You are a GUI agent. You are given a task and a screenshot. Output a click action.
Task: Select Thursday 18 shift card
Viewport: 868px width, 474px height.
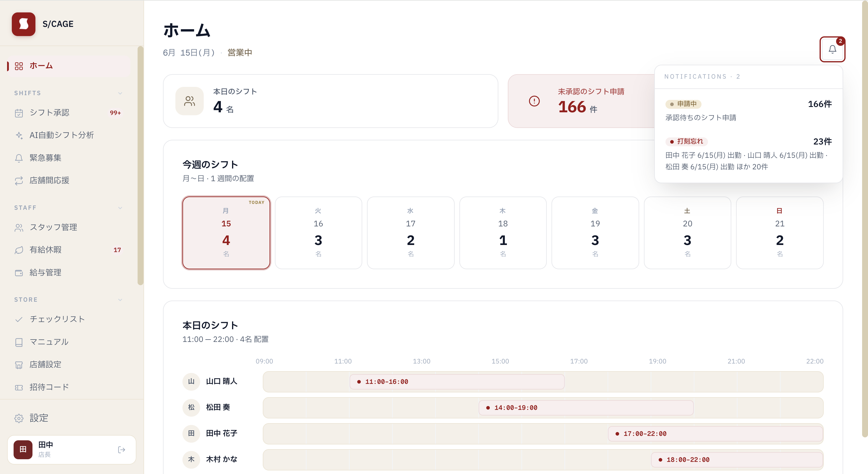[x=503, y=233]
